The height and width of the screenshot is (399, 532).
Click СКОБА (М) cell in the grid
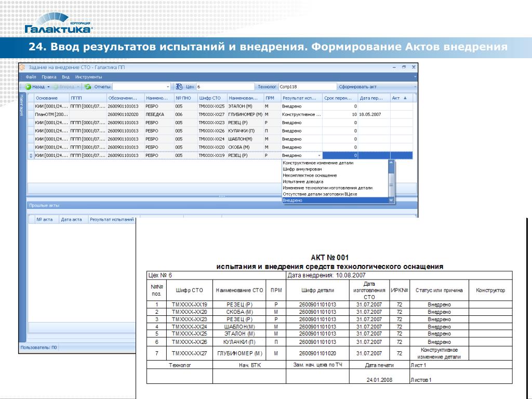point(245,147)
